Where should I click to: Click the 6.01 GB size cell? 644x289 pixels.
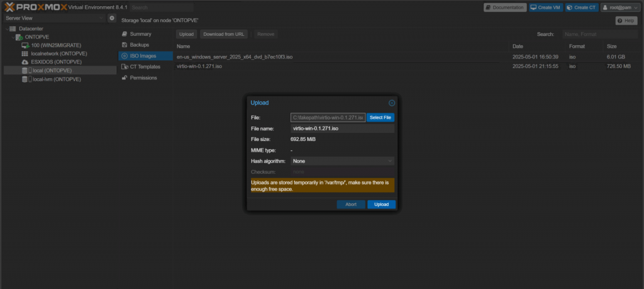coord(616,57)
